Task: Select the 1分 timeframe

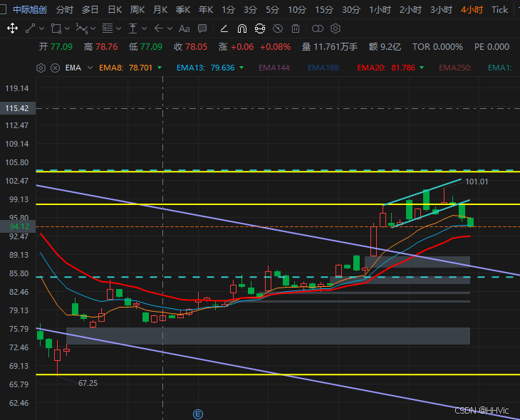Action: click(x=228, y=10)
